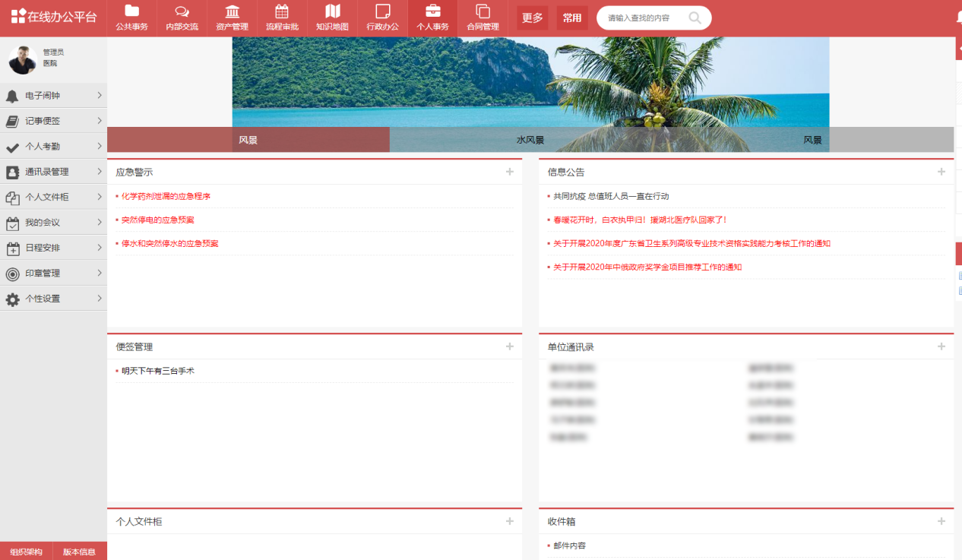This screenshot has height=560, width=962.
Task: Expand the 个人考勤 sidebar item
Action: 53,147
